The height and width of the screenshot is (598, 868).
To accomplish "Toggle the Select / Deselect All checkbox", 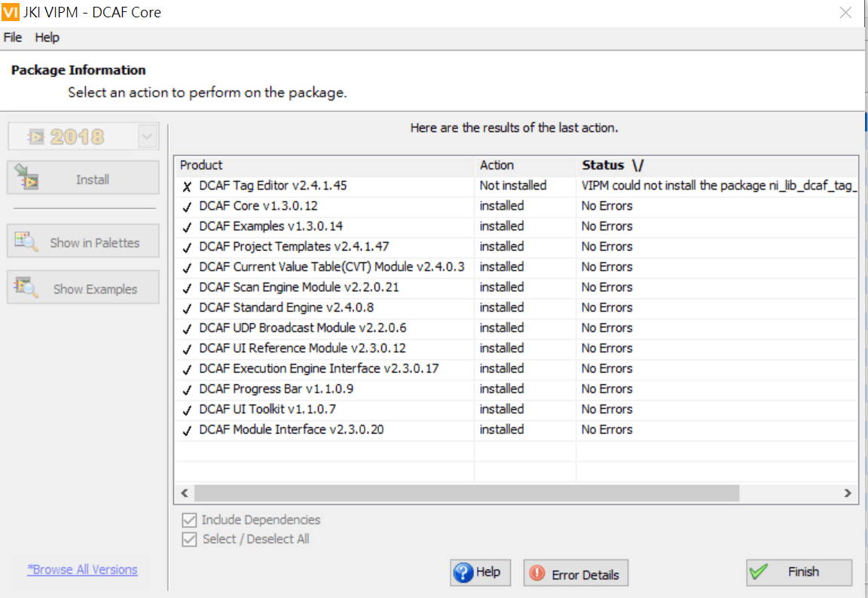I will [x=188, y=538].
